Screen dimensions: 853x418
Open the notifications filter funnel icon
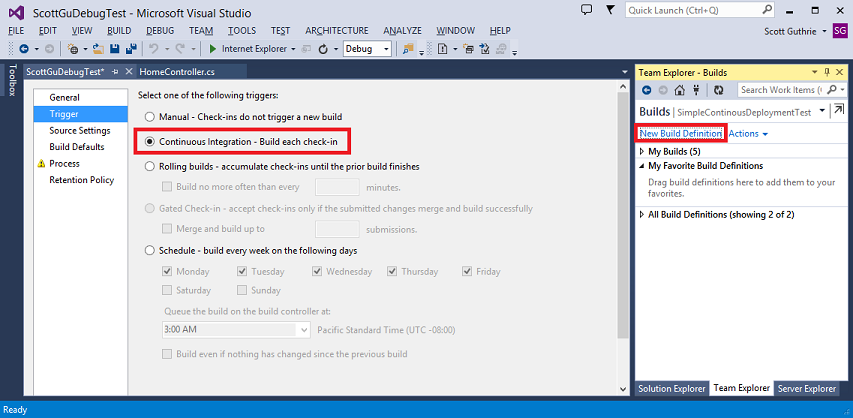click(611, 9)
